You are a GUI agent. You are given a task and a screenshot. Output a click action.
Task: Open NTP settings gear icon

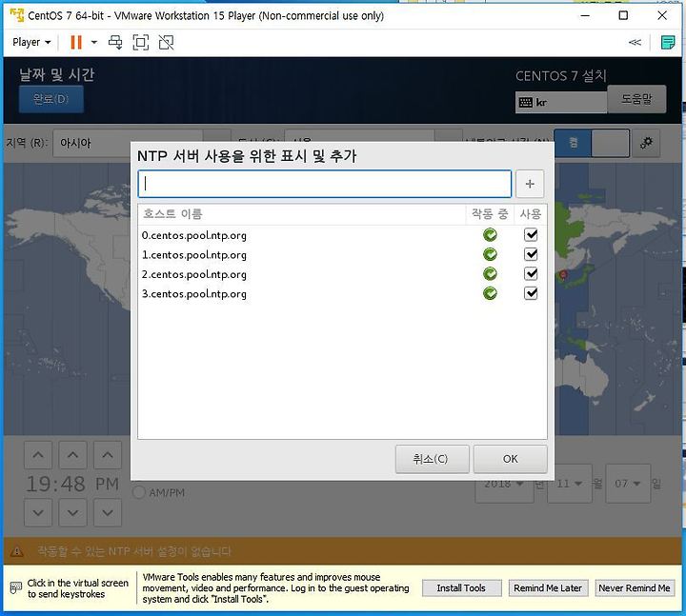tap(646, 143)
